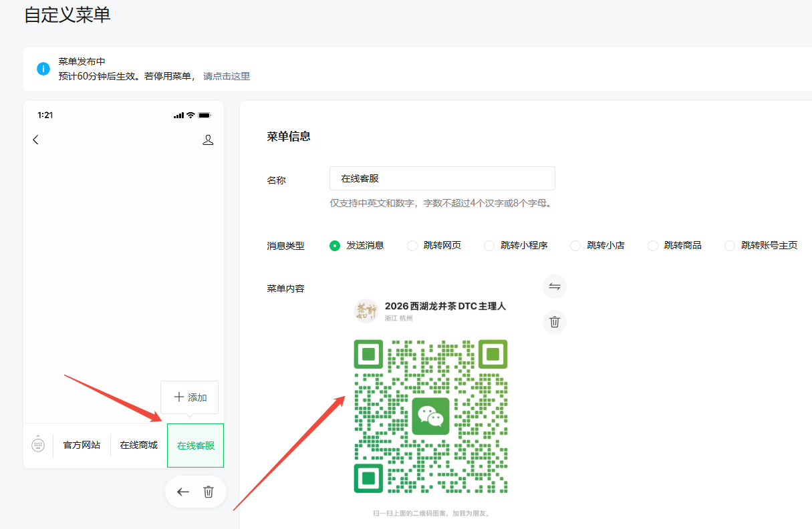Click the keyboard toggle icon in menu bar
This screenshot has height=529, width=812.
coord(38,445)
